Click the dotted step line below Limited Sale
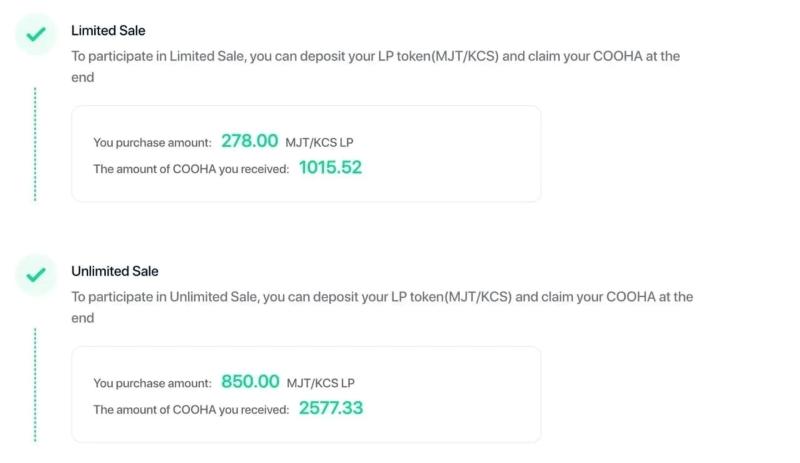The image size is (800, 463). [35, 144]
